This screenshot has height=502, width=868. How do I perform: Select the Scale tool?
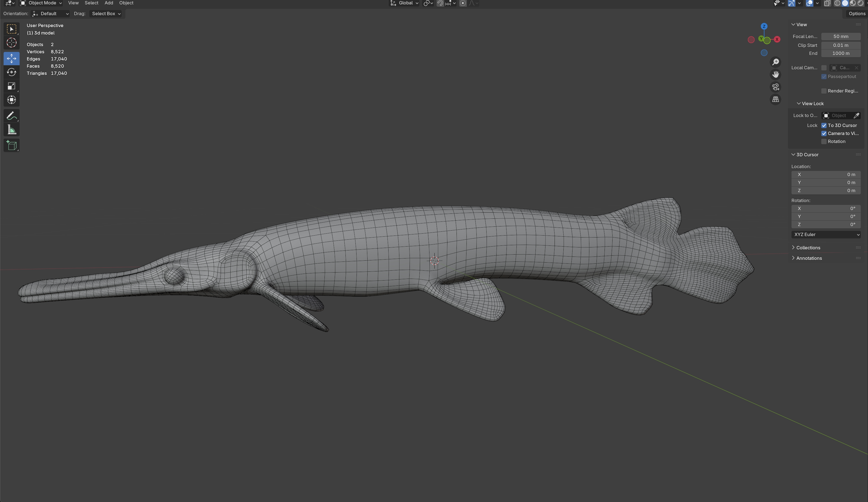click(x=11, y=86)
